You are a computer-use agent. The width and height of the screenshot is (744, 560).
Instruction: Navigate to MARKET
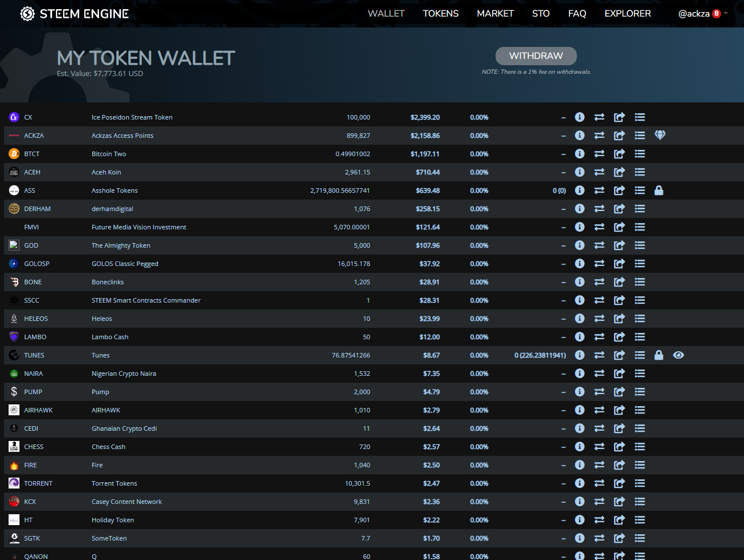[x=496, y=14]
